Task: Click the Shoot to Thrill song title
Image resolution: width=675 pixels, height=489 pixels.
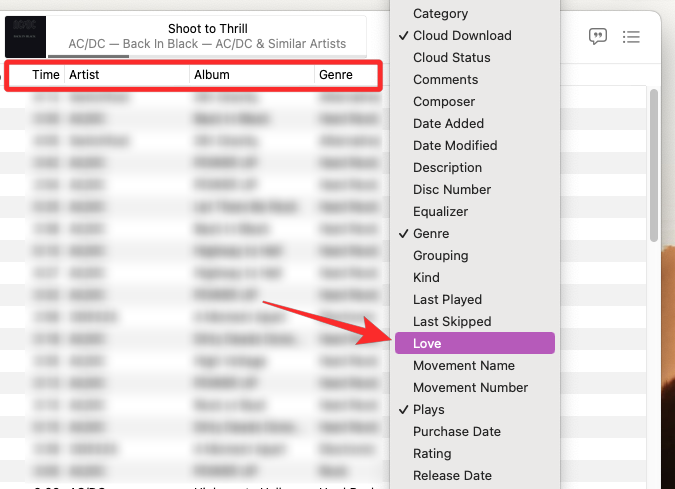Action: pos(207,29)
